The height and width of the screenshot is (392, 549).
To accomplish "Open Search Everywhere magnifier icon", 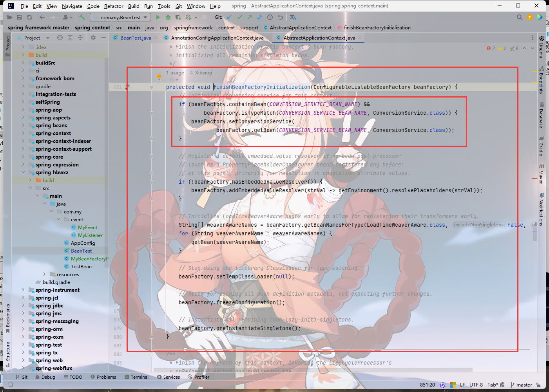I will click(x=519, y=17).
